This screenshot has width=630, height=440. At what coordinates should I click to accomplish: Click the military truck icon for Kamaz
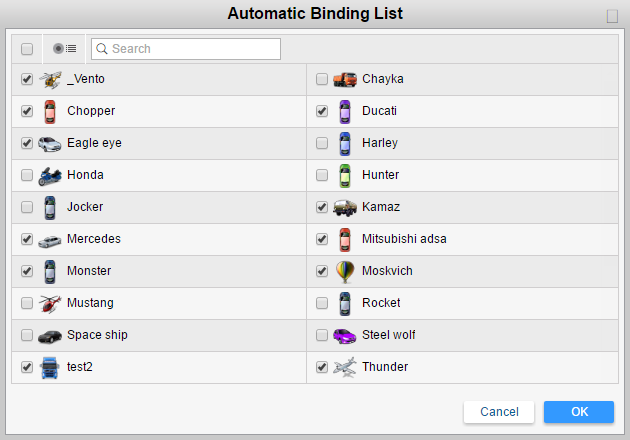(345, 207)
